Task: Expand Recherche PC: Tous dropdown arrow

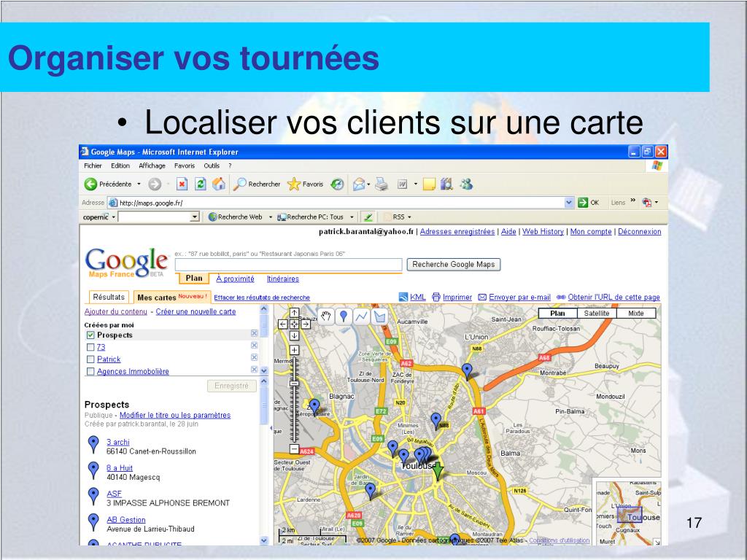Action: click(x=352, y=217)
